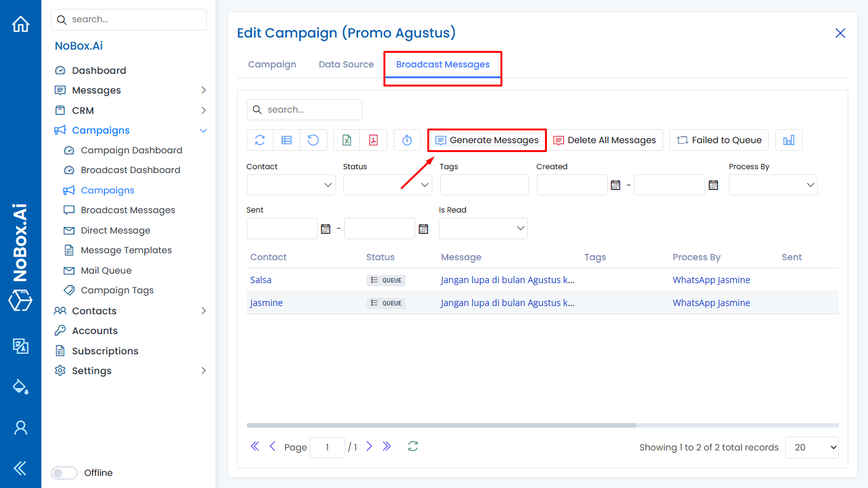Click the user profile icon in the sidebar
This screenshot has width=868, height=488.
[20, 428]
